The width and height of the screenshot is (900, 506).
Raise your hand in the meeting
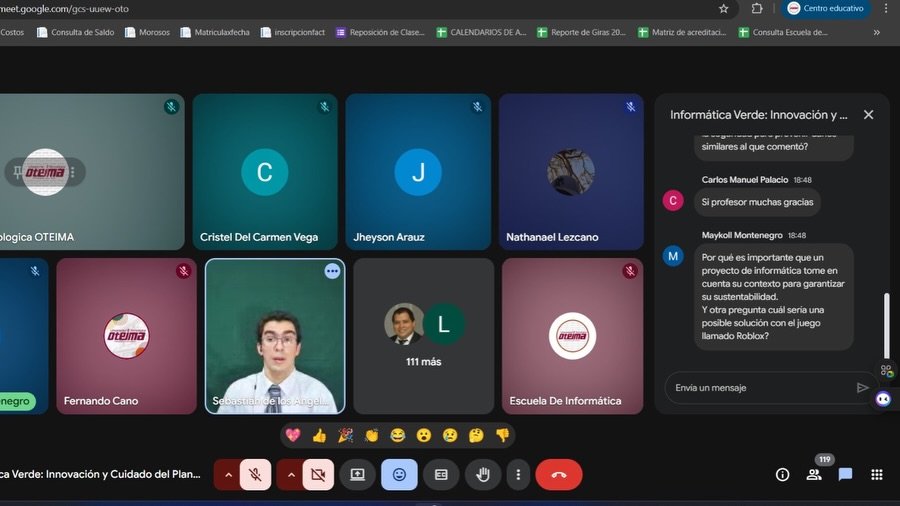482,475
